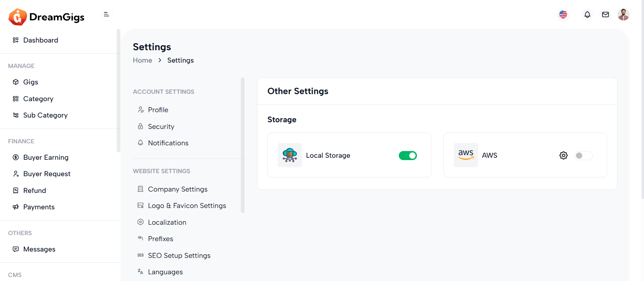Image resolution: width=644 pixels, height=281 pixels.
Task: Click the DreamGigs logo
Action: click(46, 17)
